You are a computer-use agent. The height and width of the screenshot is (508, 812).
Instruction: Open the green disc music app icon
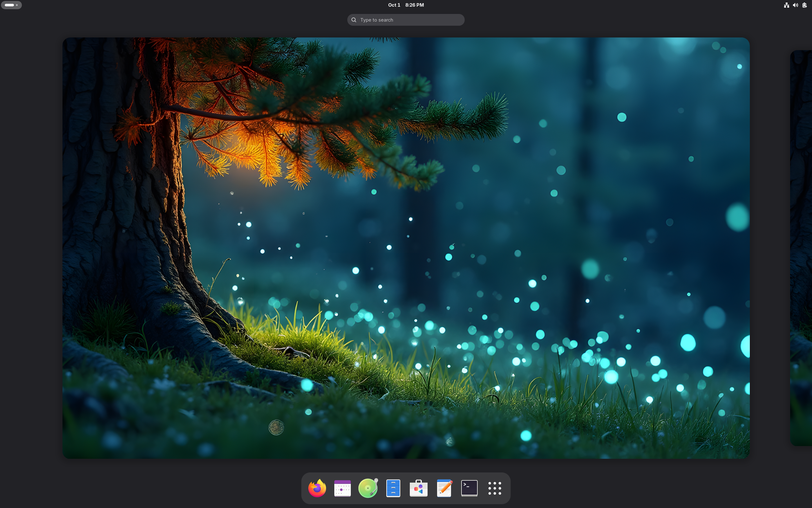[368, 488]
